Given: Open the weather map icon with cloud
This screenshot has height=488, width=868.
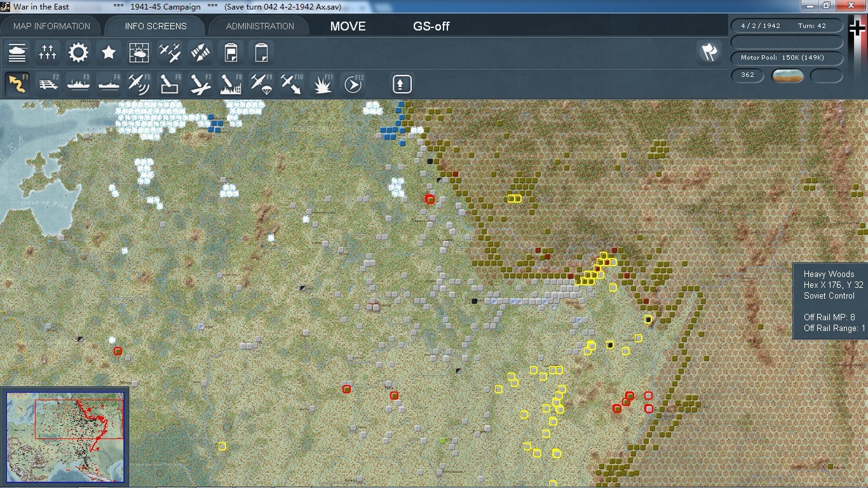Looking at the screenshot, I should click(x=139, y=53).
